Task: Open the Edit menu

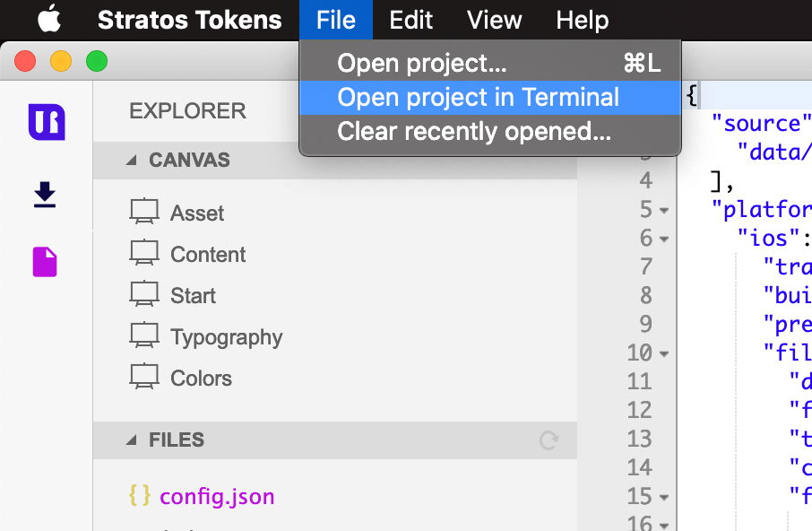Action: tap(410, 21)
